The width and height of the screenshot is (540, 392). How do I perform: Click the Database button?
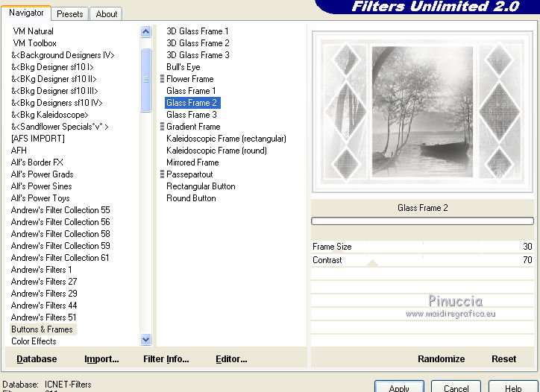pyautogui.click(x=37, y=359)
